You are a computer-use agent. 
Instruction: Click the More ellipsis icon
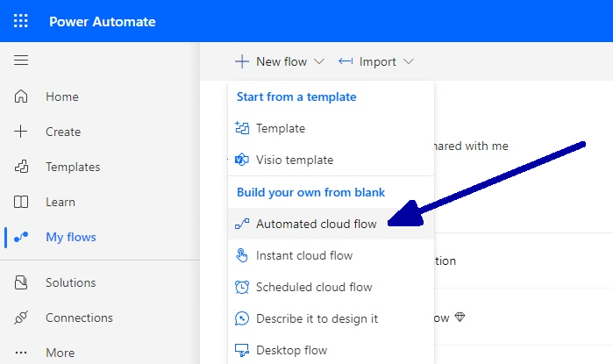[21, 353]
